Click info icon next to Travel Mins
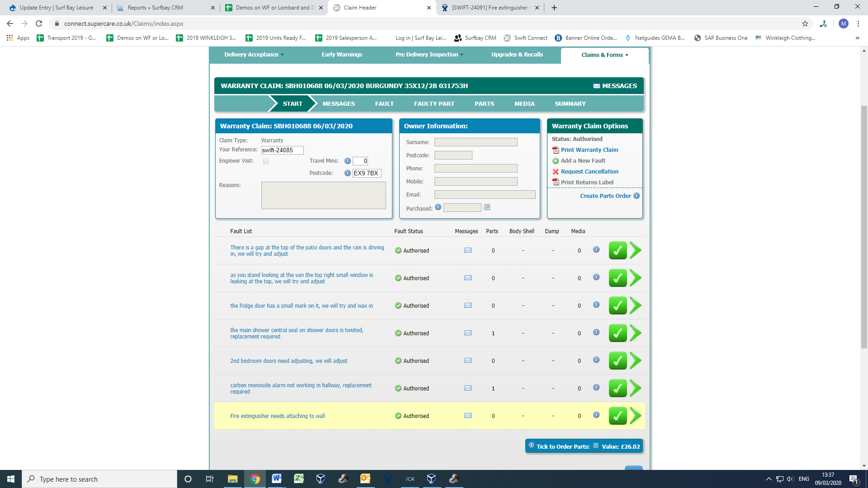Viewport: 868px width, 488px height. 347,161
